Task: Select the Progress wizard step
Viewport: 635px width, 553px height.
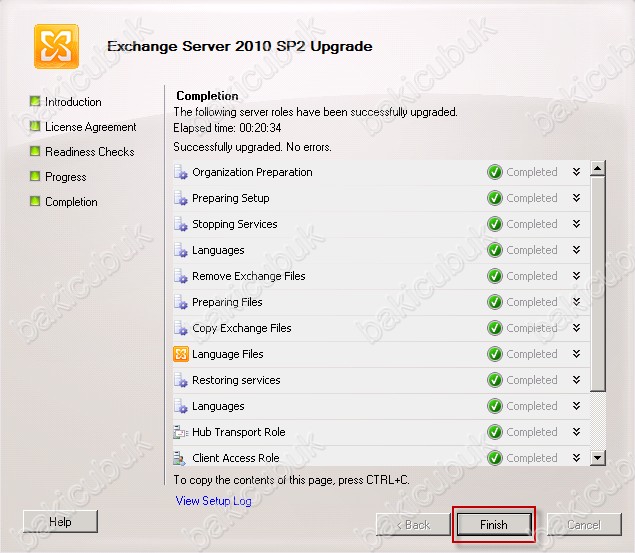Action: (66, 177)
